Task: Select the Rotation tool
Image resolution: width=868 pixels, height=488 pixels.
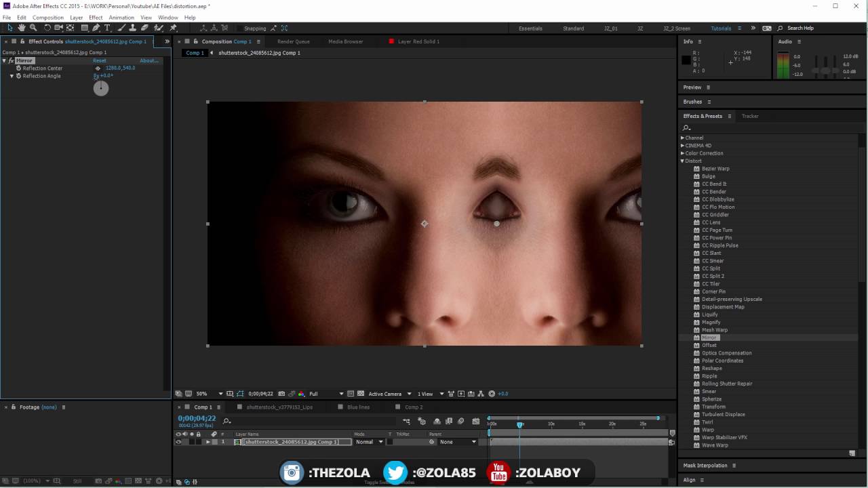Action: (x=47, y=28)
